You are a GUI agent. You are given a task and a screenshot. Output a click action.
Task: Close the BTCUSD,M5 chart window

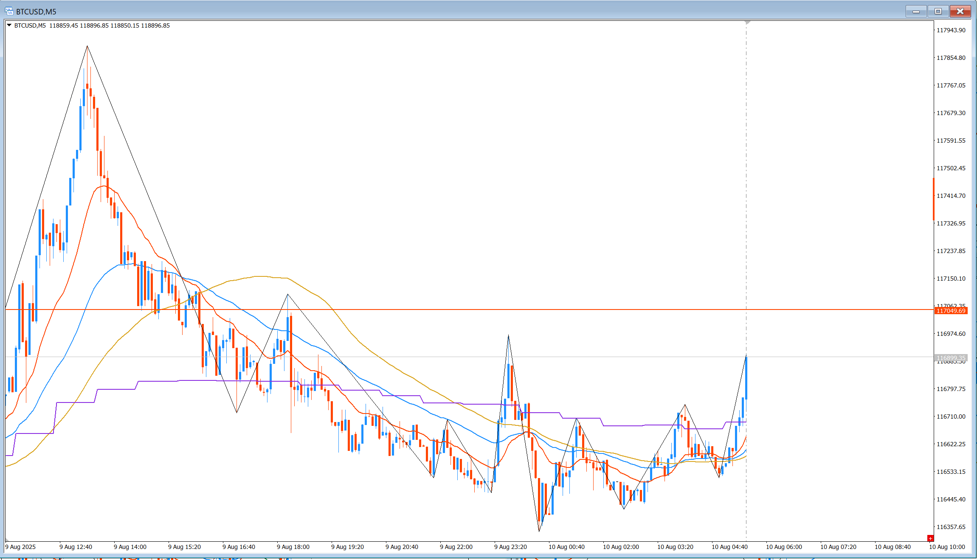click(x=960, y=11)
